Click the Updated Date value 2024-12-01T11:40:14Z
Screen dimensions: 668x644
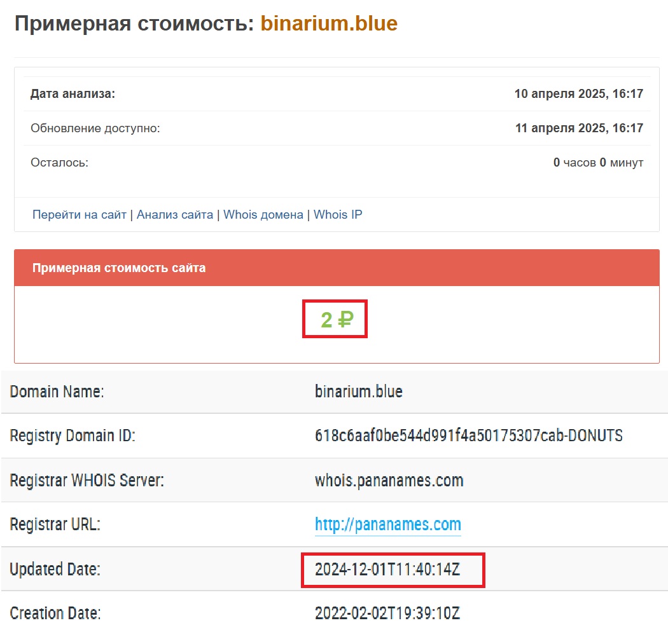click(x=387, y=570)
